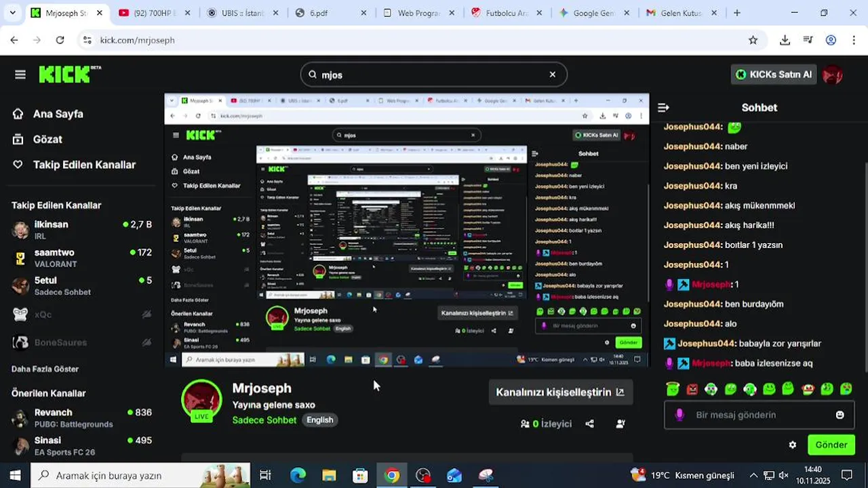Expand Daha Fazla Göster list
This screenshot has width=868, height=488.
click(x=45, y=369)
